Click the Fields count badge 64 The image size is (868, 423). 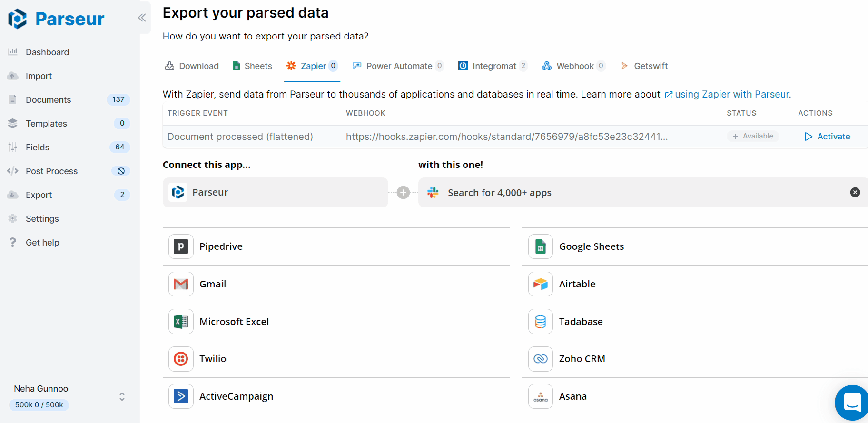pyautogui.click(x=120, y=147)
